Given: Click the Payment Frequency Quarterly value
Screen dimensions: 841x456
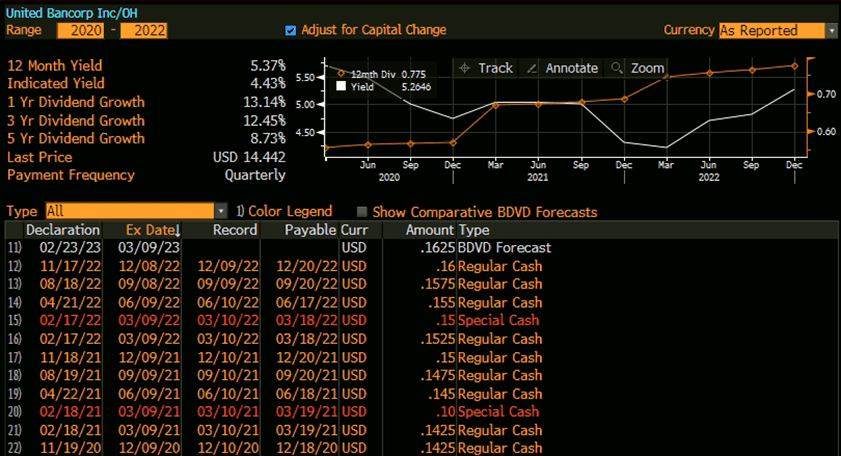Looking at the screenshot, I should 255,175.
